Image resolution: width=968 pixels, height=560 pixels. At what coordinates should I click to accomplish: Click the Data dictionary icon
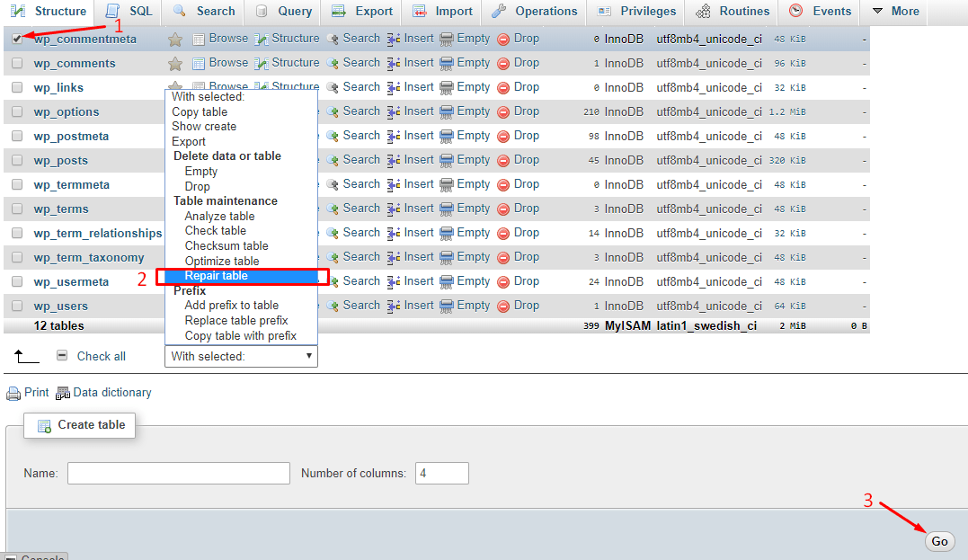[x=63, y=394]
